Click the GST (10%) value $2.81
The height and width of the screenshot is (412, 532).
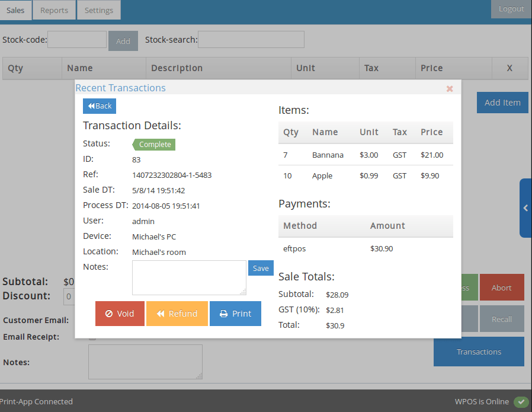[x=335, y=310]
